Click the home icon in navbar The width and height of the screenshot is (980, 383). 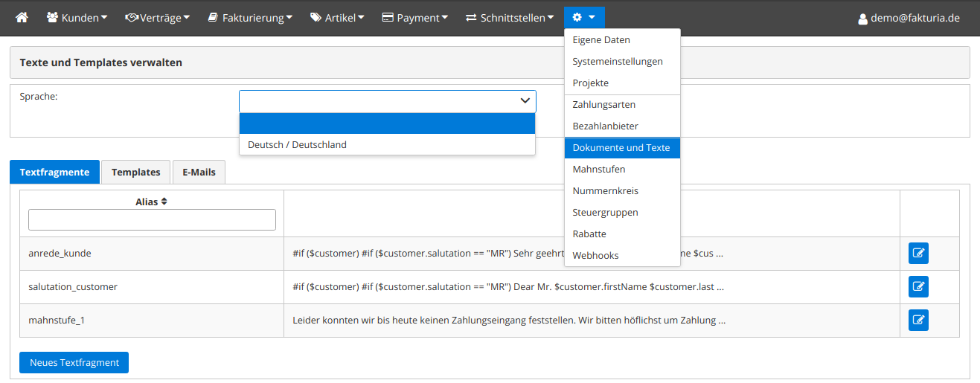[x=22, y=17]
